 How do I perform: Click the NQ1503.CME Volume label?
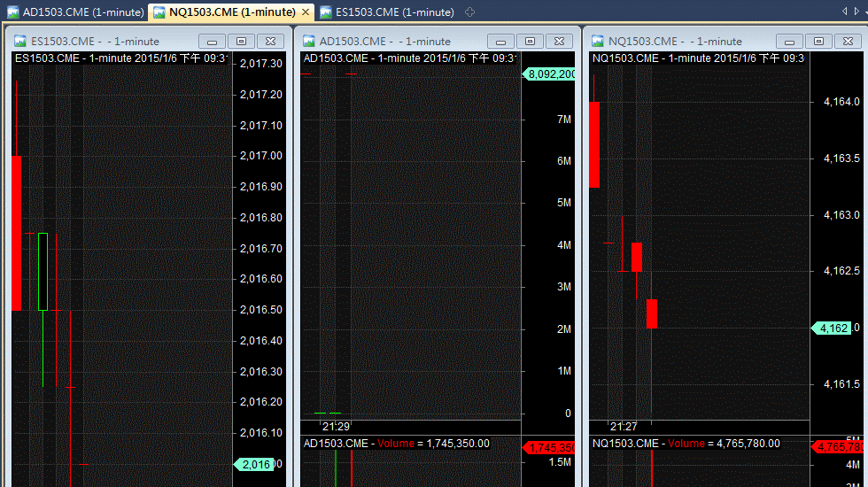[x=686, y=444]
